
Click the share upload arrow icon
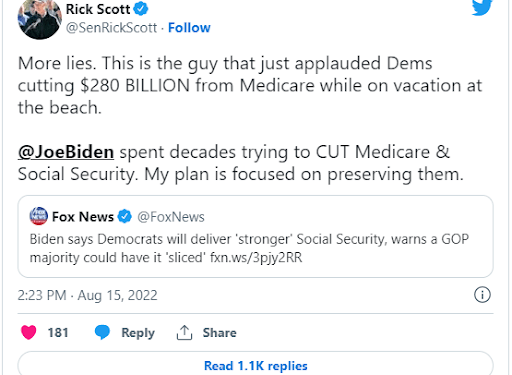pos(184,332)
